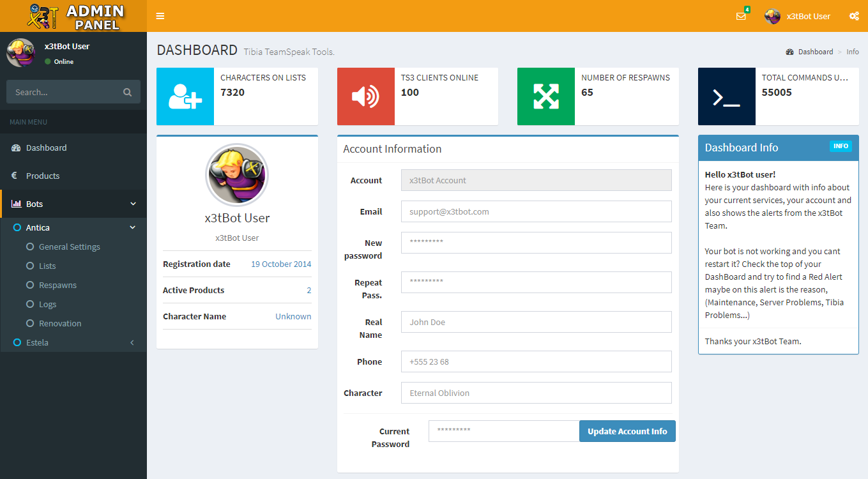Open Dashboard in the main menu
This screenshot has height=479, width=868.
[x=73, y=148]
